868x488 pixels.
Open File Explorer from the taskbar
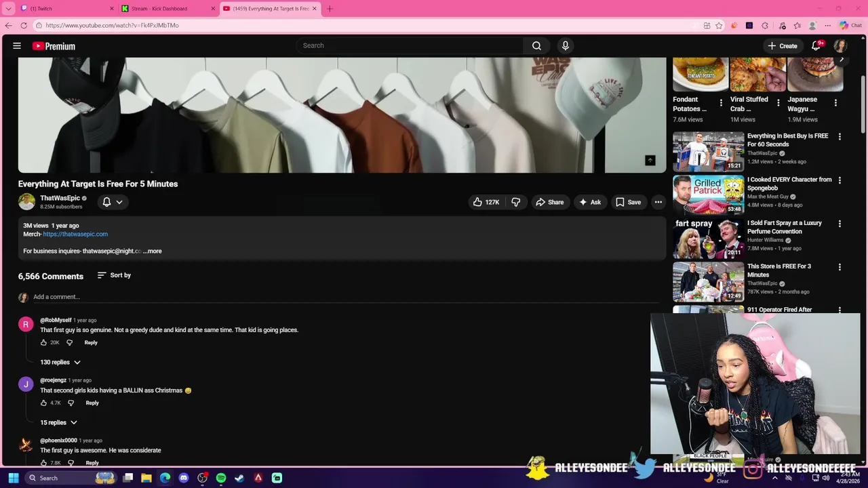click(146, 478)
